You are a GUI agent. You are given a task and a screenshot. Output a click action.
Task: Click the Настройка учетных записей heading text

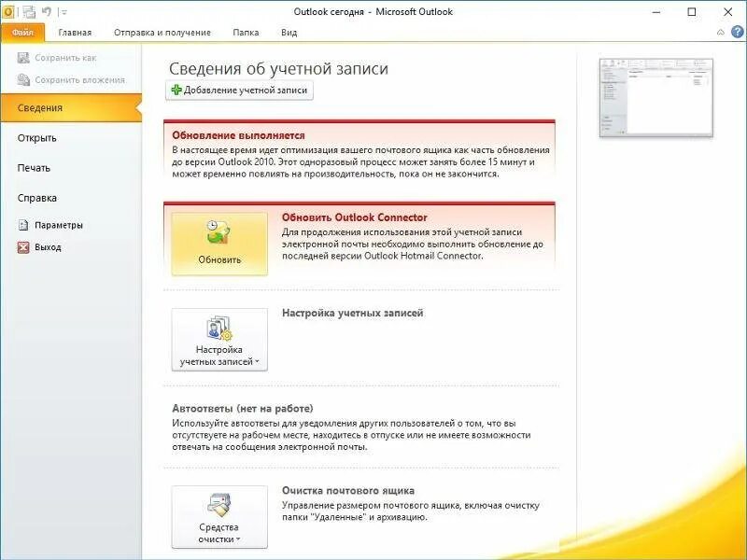pyautogui.click(x=353, y=313)
